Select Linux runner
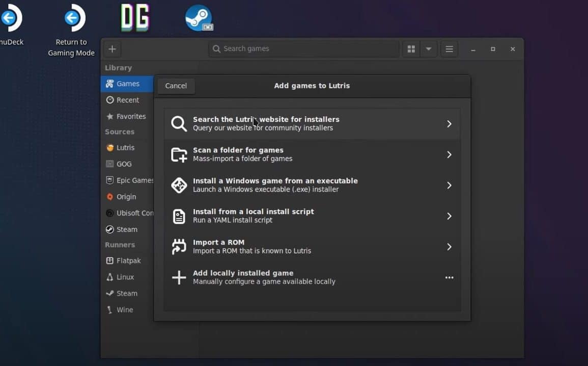The image size is (588, 366). pos(127,277)
